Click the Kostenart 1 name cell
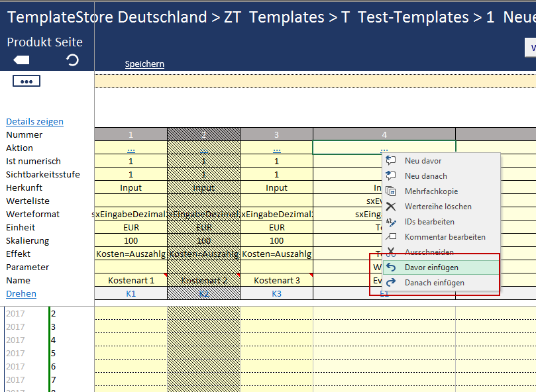536x392 pixels. [131, 281]
